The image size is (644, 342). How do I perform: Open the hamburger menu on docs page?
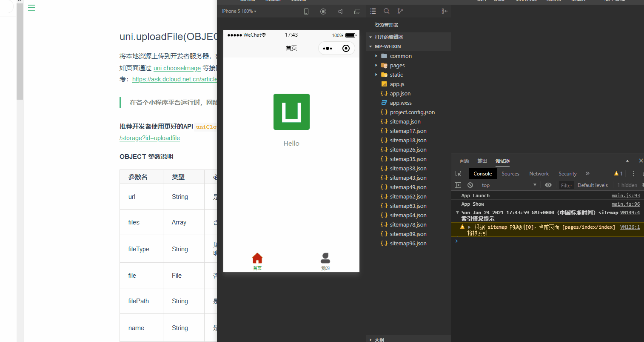coord(31,8)
